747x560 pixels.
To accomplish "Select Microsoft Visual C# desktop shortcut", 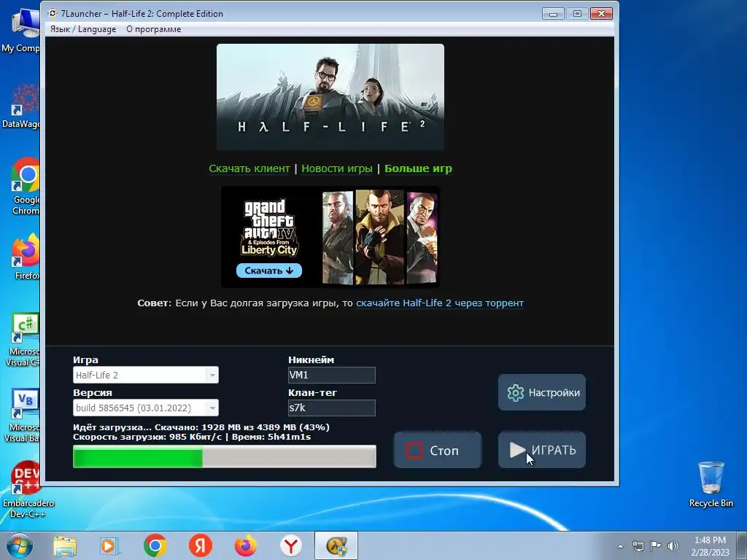I will [21, 341].
